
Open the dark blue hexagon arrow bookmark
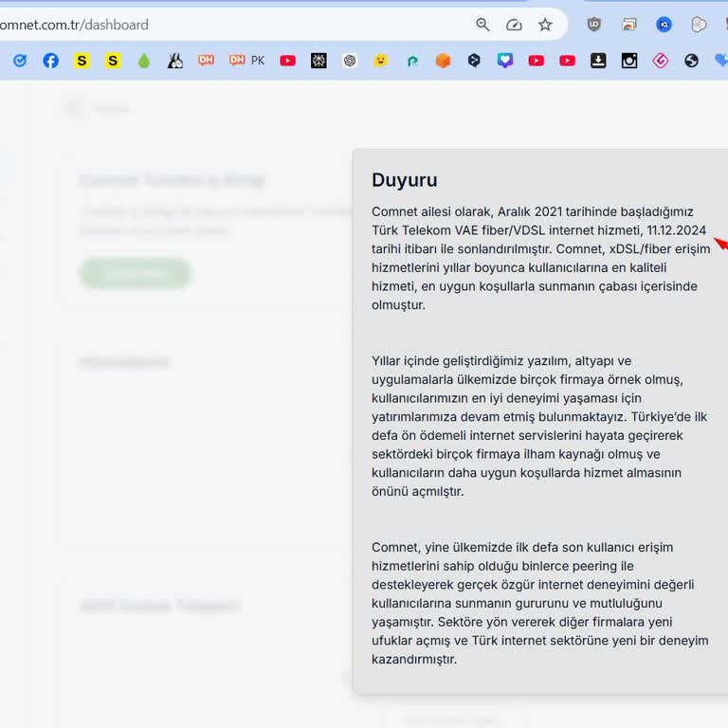(x=474, y=61)
